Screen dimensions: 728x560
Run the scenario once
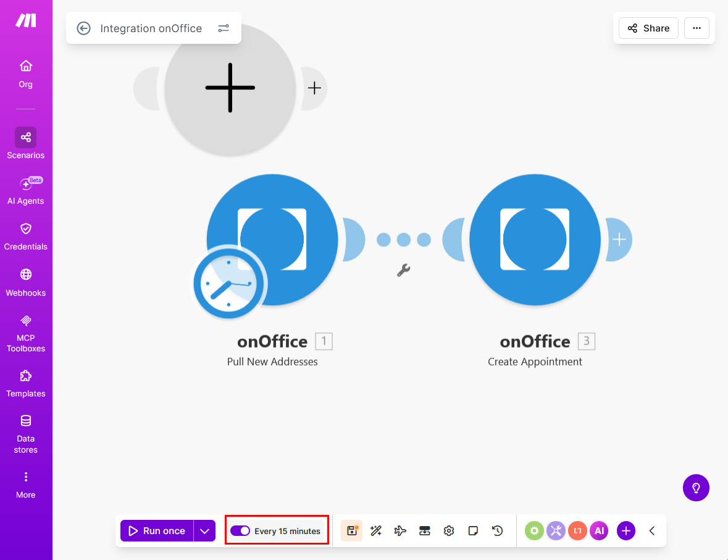(x=157, y=531)
